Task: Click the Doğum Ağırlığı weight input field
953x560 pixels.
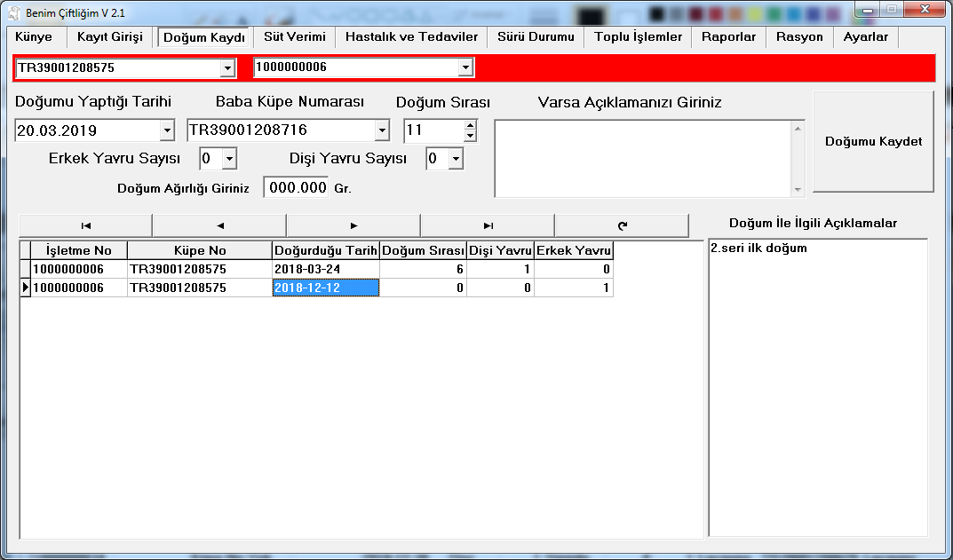Action: pyautogui.click(x=298, y=188)
